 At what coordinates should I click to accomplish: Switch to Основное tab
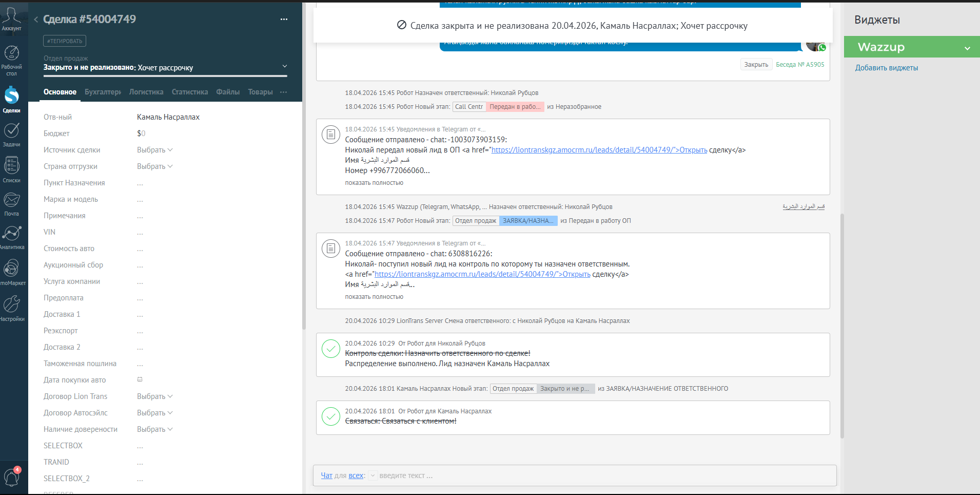[60, 92]
